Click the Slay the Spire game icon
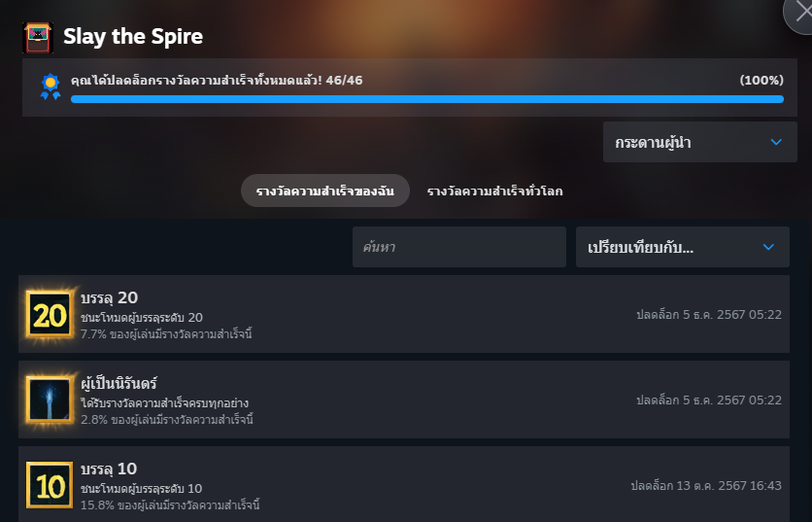The image size is (812, 522). tap(38, 37)
